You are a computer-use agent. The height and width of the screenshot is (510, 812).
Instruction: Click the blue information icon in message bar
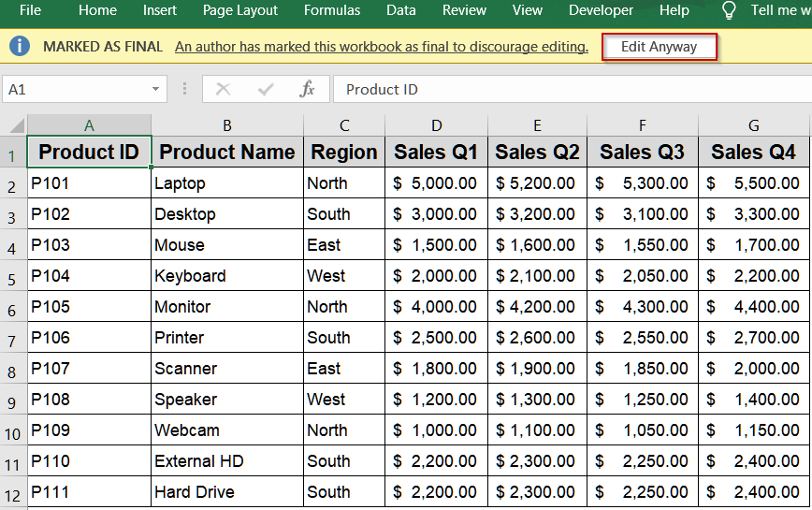(x=20, y=47)
